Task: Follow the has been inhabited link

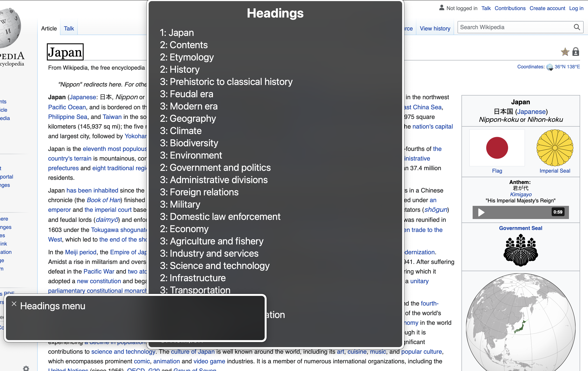Action: (x=92, y=190)
